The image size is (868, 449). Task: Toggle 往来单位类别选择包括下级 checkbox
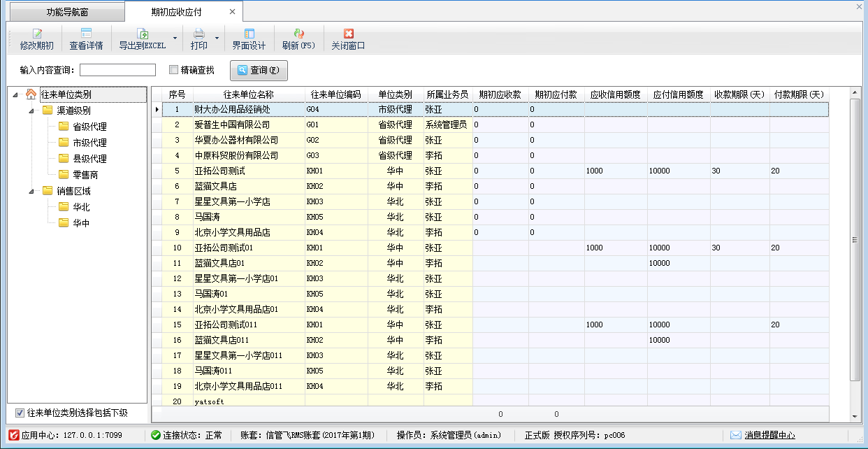point(20,413)
